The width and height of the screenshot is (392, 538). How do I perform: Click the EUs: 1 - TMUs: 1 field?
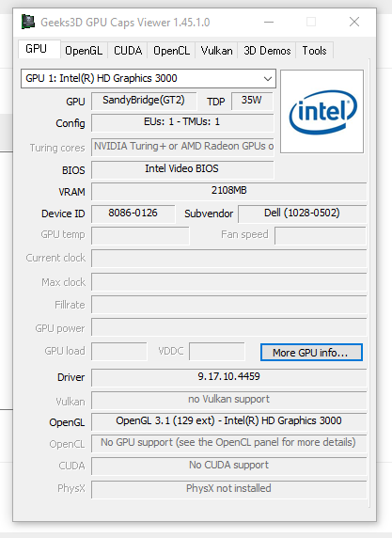click(x=182, y=122)
